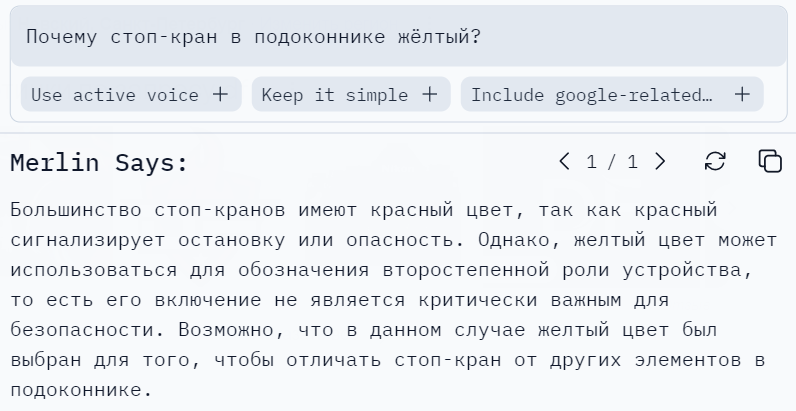Screen dimensions: 796x411
Task: Click the plus icon on Use active voice
Action: pos(220,95)
